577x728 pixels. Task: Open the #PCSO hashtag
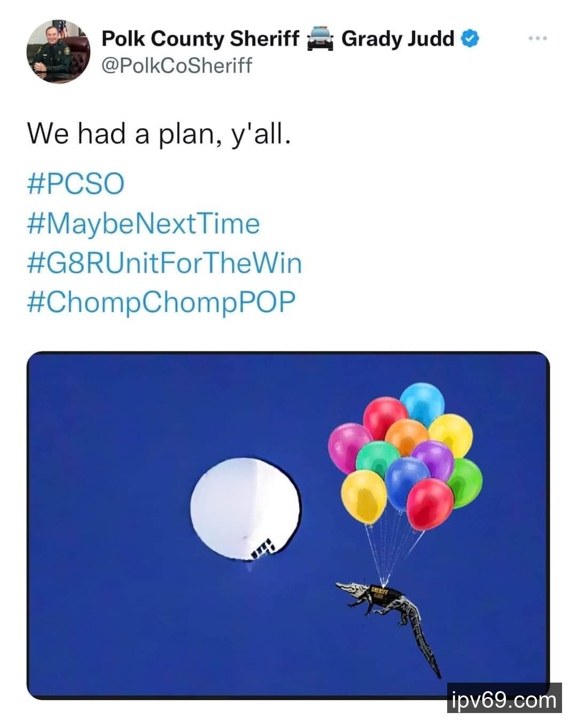coord(75,184)
